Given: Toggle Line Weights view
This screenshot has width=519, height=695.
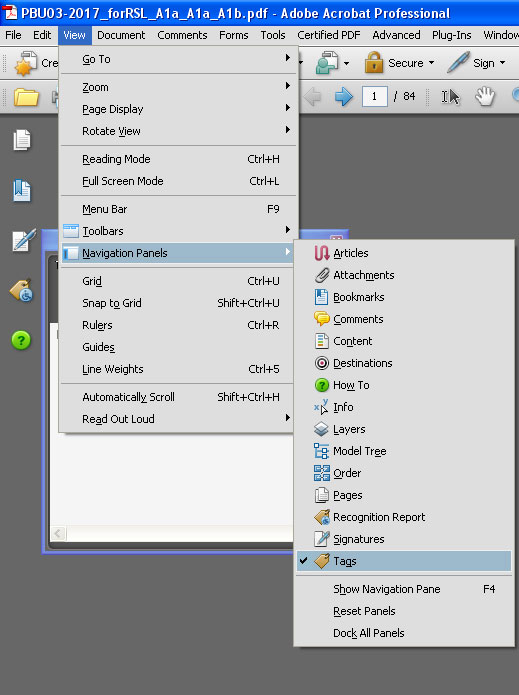Looking at the screenshot, I should coord(177,369).
